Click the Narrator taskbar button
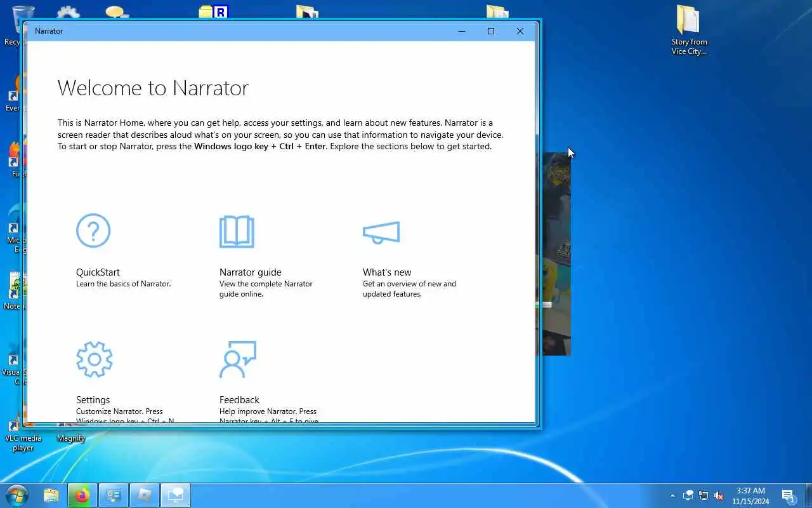Image resolution: width=812 pixels, height=508 pixels. click(x=176, y=495)
